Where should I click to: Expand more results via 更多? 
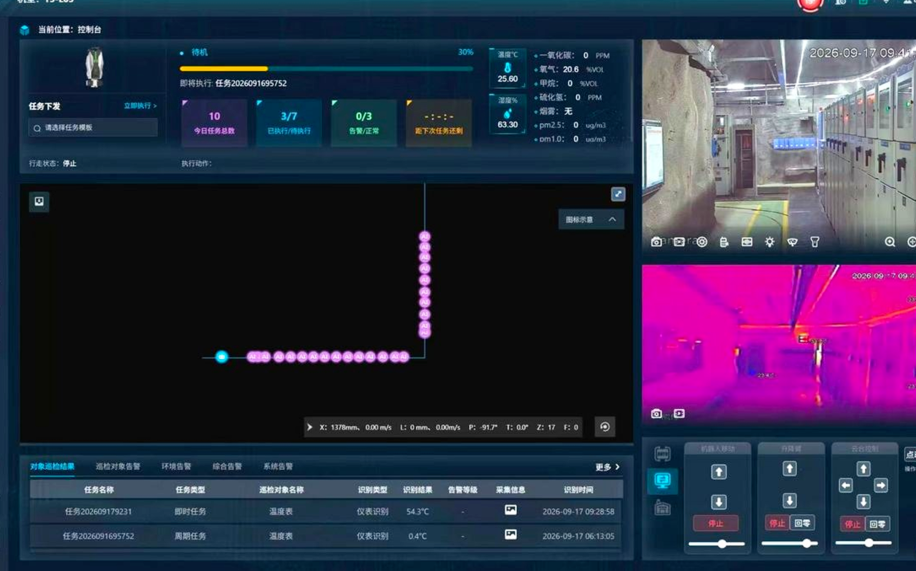pyautogui.click(x=608, y=467)
